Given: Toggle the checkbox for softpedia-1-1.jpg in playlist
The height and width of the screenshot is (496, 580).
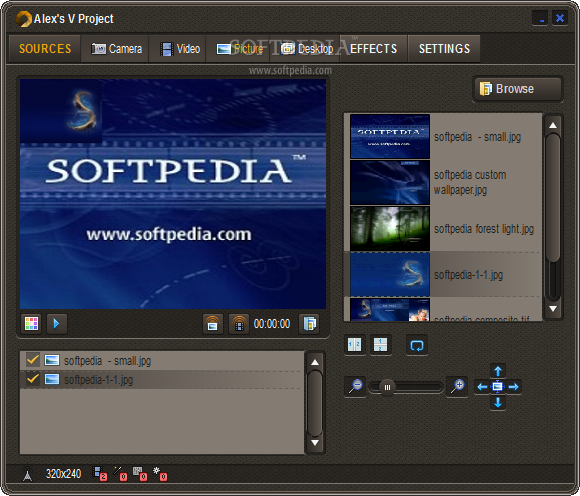Looking at the screenshot, I should point(33,379).
